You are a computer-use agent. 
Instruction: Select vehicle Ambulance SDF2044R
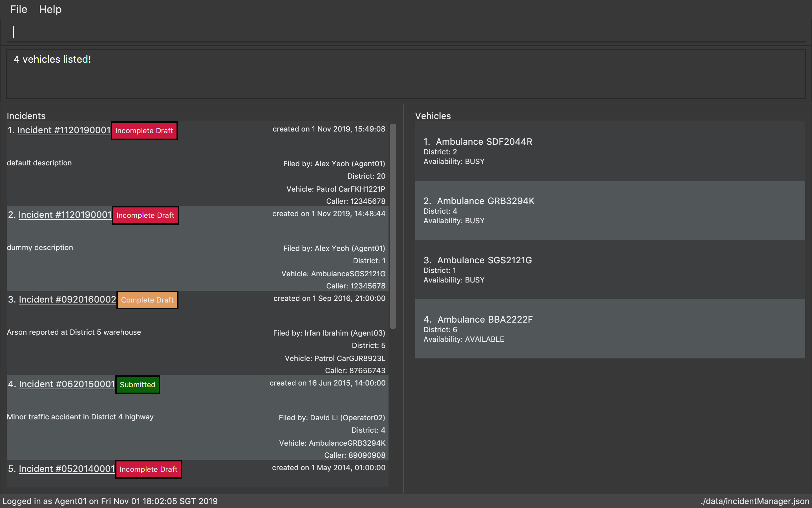[610, 151]
